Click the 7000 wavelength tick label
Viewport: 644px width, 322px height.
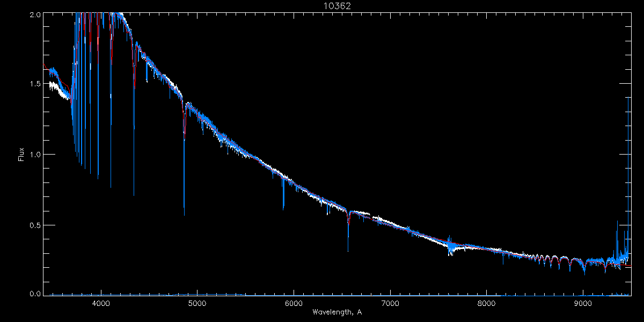point(390,303)
